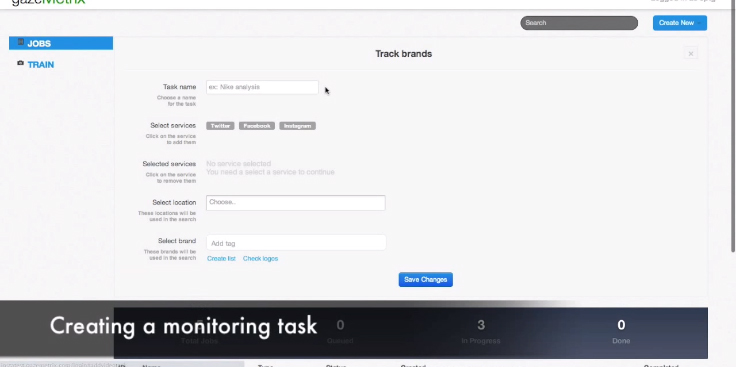The height and width of the screenshot is (367, 737).
Task: Add the Facebook service tag
Action: click(x=257, y=126)
